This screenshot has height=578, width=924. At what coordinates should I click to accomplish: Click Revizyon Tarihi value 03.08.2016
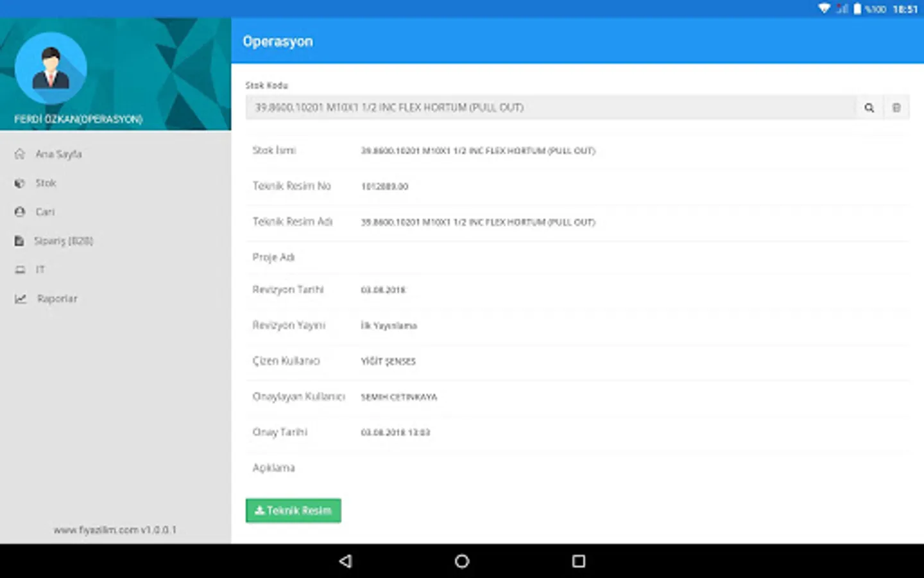[383, 290]
